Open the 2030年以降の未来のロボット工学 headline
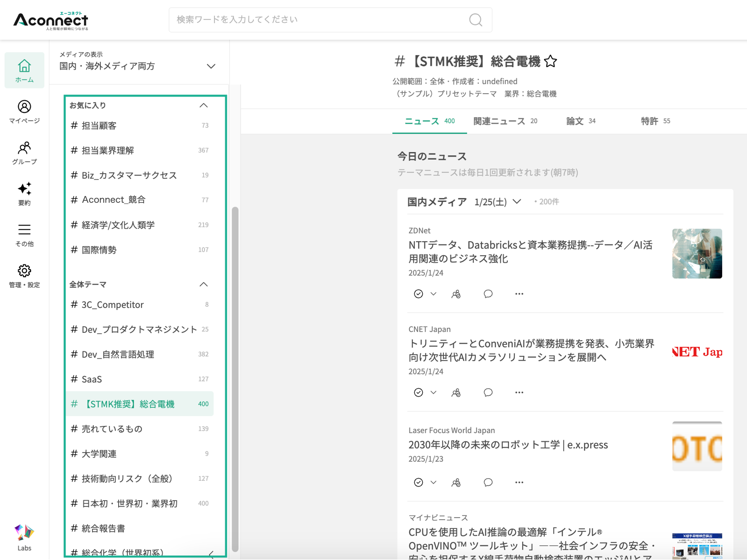747x560 pixels. pos(508,445)
